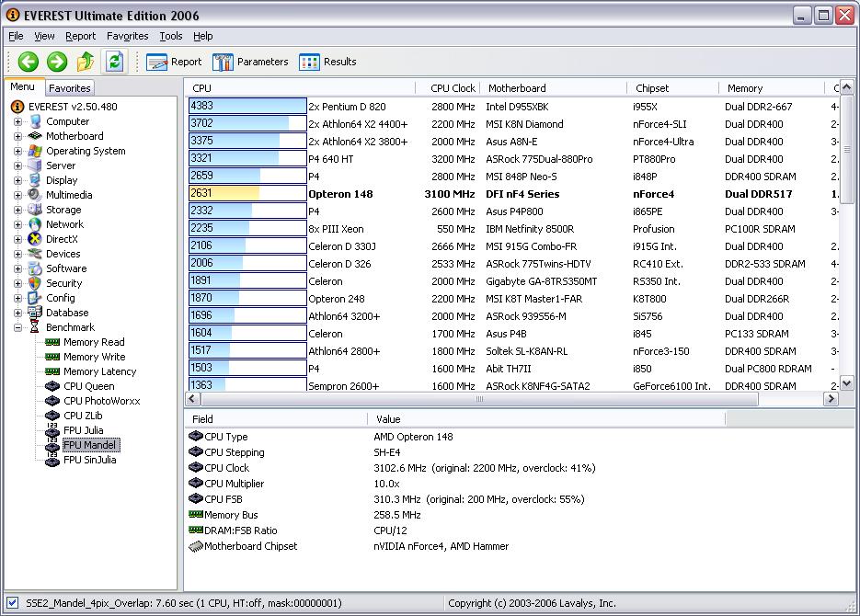Expand the Database tree node

click(17, 313)
